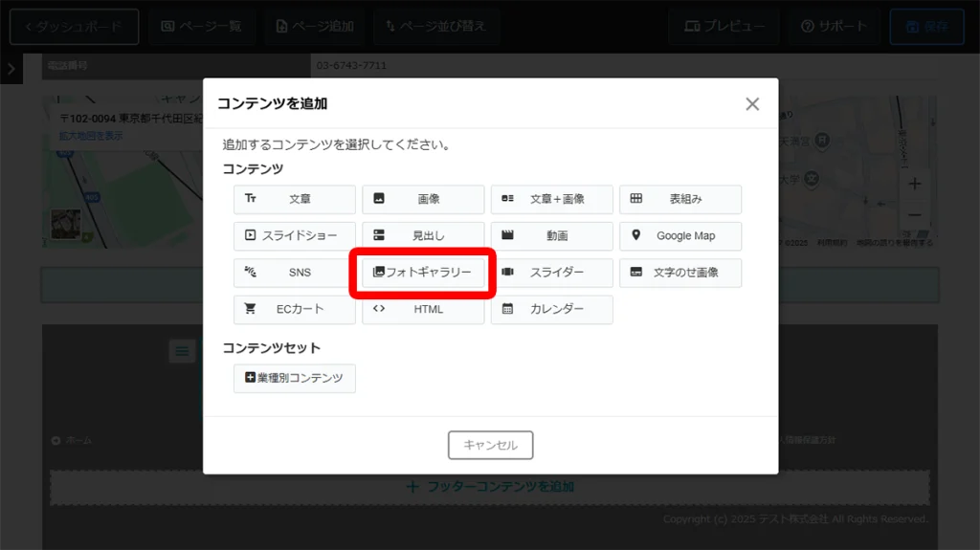Select the 文章 text content option
The image size is (980, 550).
(x=295, y=199)
